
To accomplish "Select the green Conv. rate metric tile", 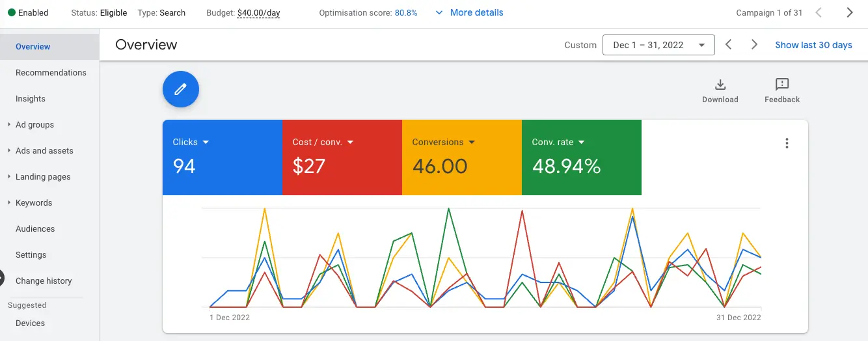I will pyautogui.click(x=581, y=157).
